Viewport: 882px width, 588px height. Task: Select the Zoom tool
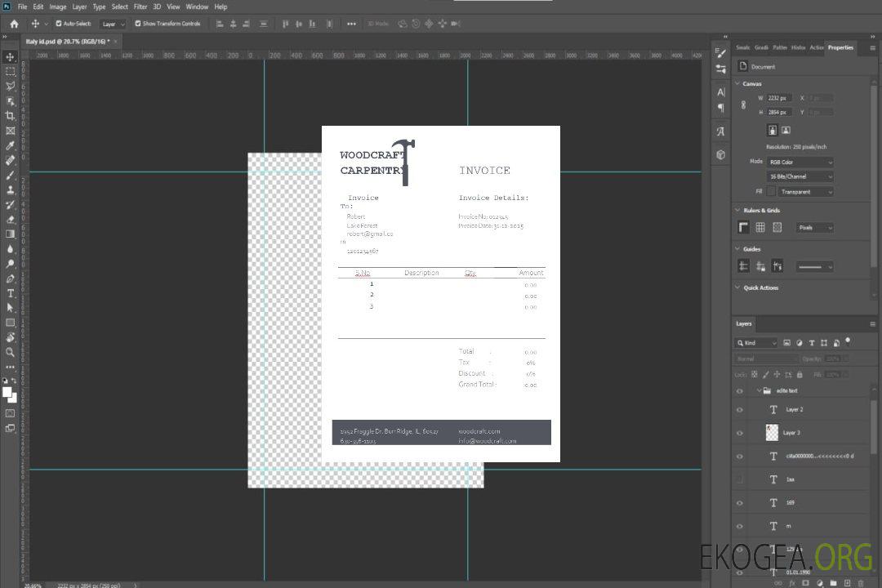click(x=10, y=352)
